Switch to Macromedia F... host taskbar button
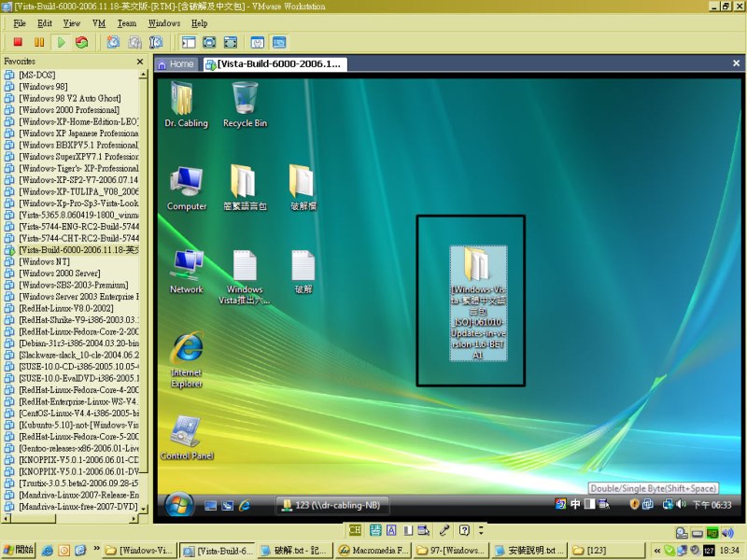This screenshot has height=560, width=747. click(373, 551)
